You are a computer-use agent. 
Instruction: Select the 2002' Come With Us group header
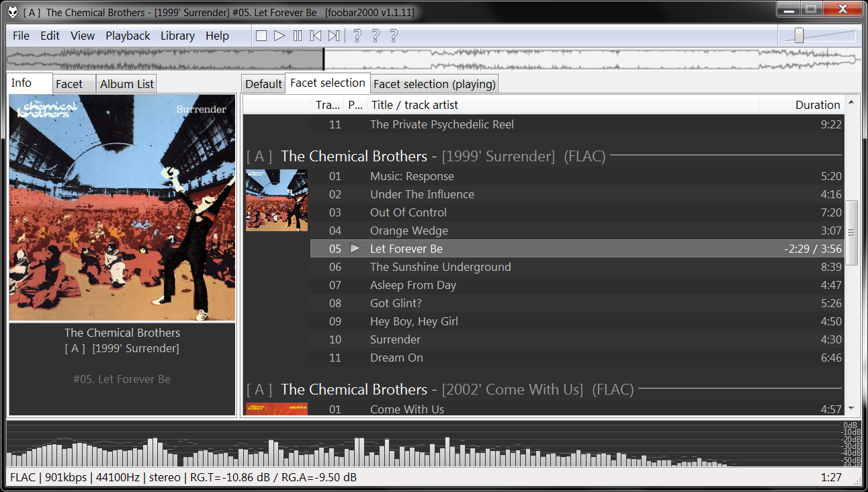544,390
